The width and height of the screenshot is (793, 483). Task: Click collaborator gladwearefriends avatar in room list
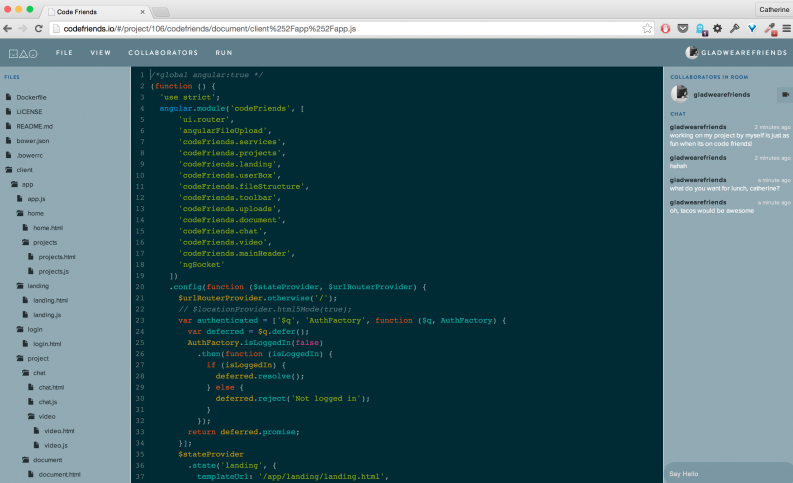[679, 94]
